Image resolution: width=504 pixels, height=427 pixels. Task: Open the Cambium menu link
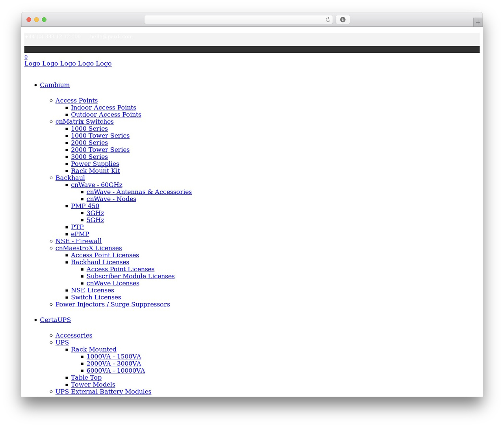point(55,85)
